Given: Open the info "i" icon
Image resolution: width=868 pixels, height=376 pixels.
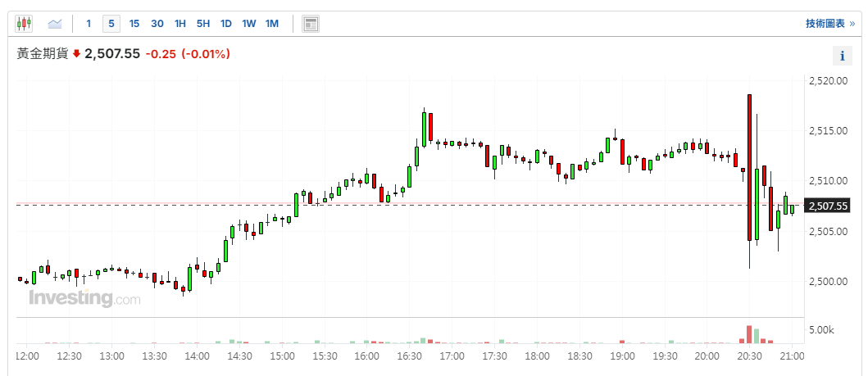Looking at the screenshot, I should (841, 56).
